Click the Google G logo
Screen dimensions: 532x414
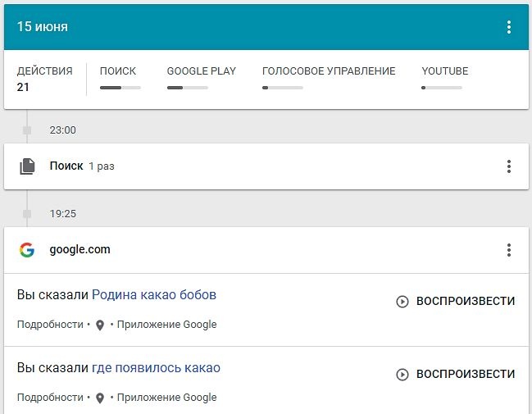27,250
